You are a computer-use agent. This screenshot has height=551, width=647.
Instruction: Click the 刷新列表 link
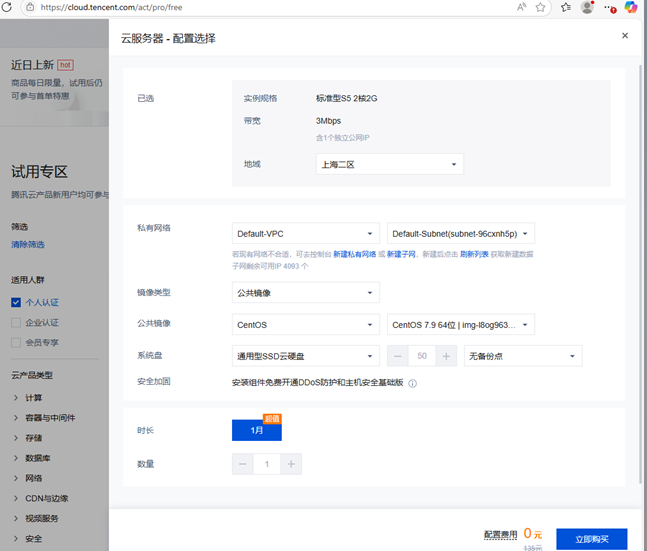(474, 254)
